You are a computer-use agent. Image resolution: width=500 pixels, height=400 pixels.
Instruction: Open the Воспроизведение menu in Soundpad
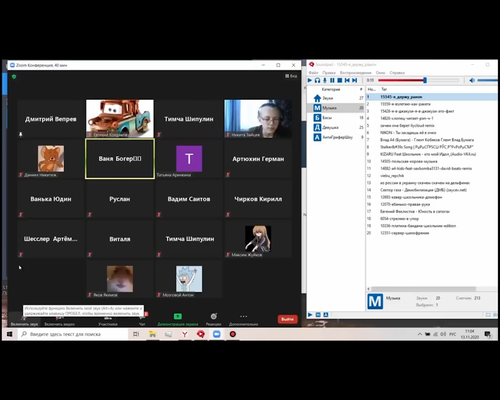355,73
